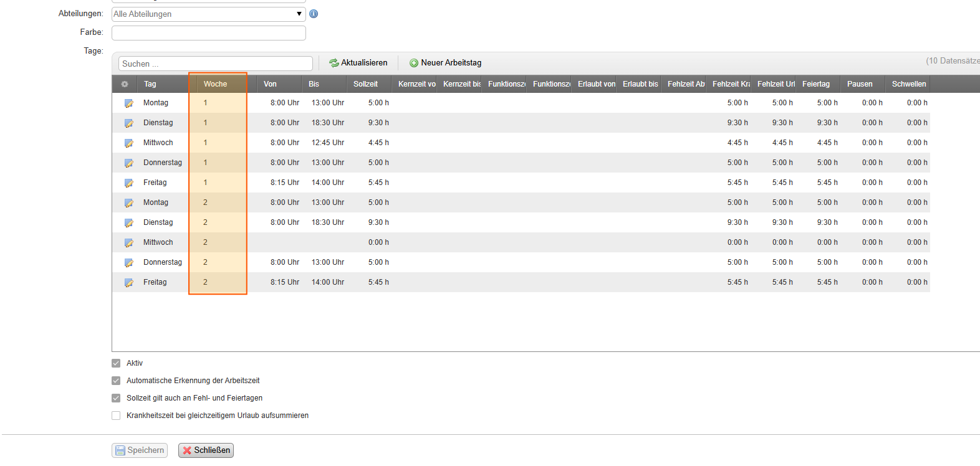
Task: Click edit icon in first Dienstag row
Action: point(129,123)
